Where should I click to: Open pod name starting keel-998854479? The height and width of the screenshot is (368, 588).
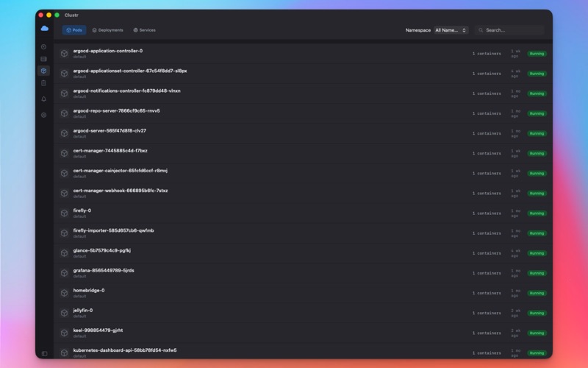(98, 330)
